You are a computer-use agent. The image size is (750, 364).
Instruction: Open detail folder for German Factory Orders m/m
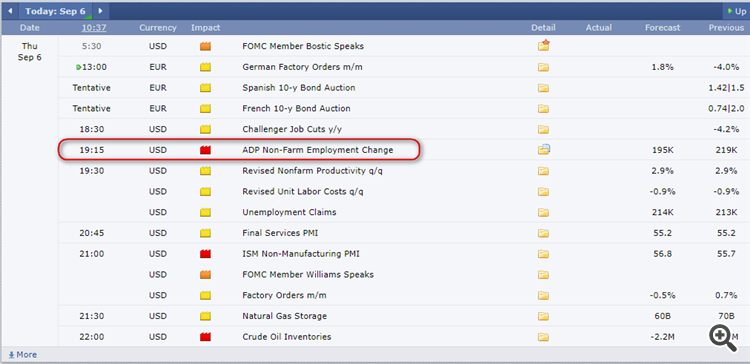click(x=543, y=67)
